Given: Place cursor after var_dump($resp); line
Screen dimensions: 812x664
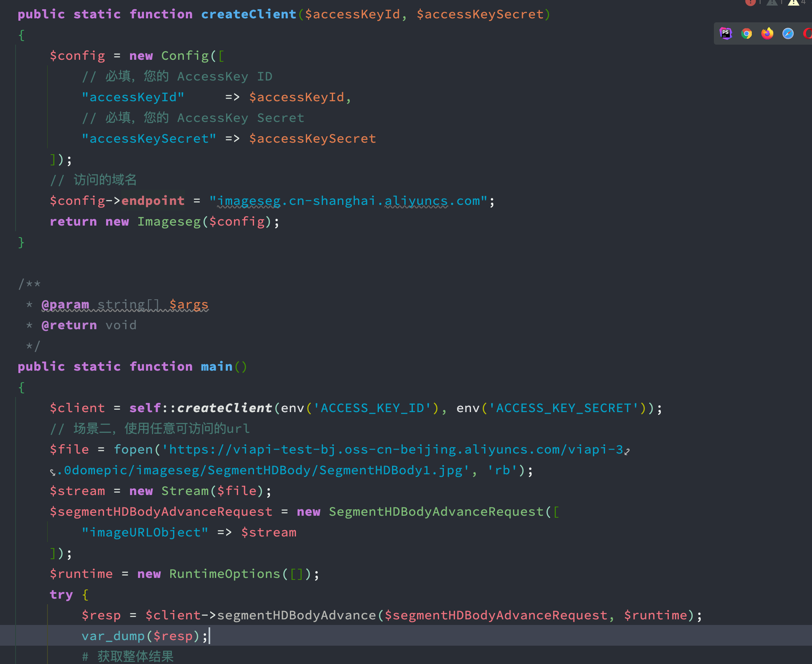Looking at the screenshot, I should 209,636.
